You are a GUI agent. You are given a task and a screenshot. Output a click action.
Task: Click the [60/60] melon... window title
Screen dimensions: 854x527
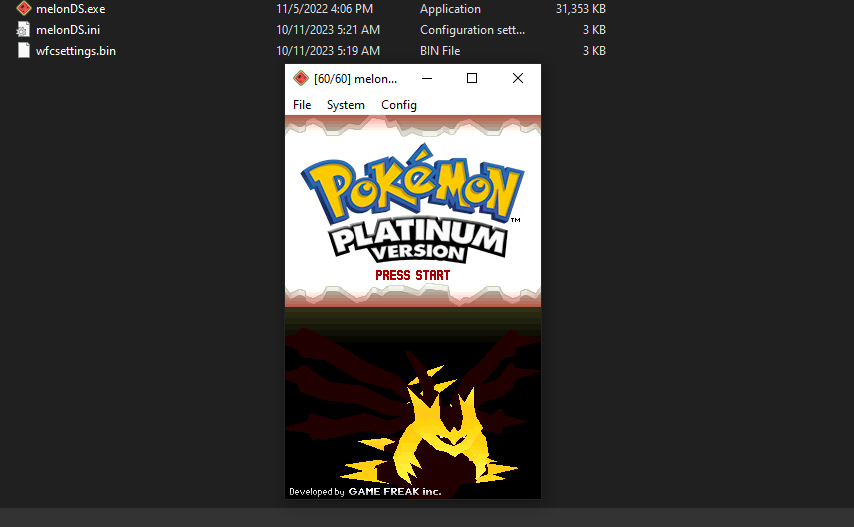pos(355,78)
